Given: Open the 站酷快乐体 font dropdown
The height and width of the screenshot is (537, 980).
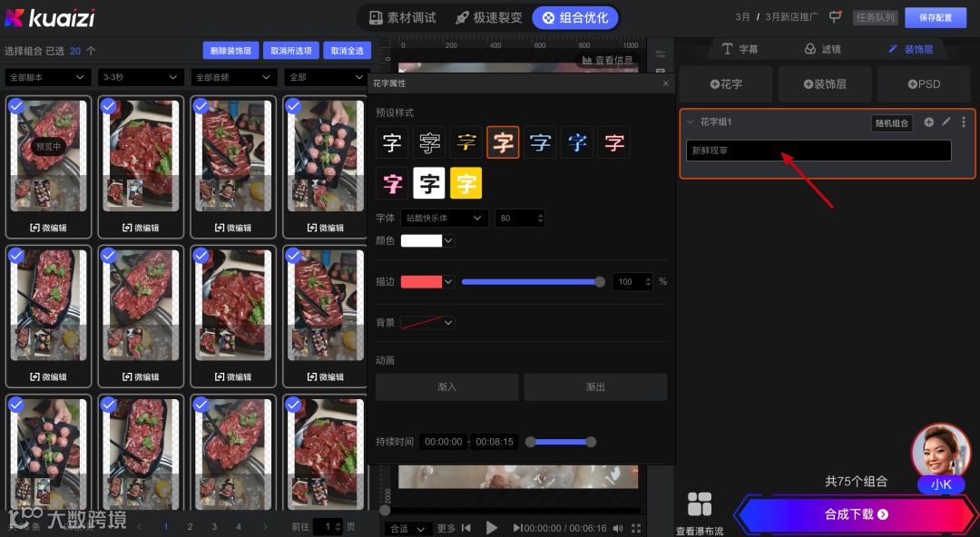Looking at the screenshot, I should point(444,218).
